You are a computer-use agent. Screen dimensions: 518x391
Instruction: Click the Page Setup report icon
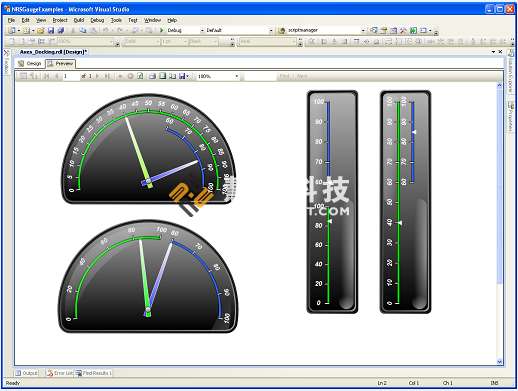point(172,76)
